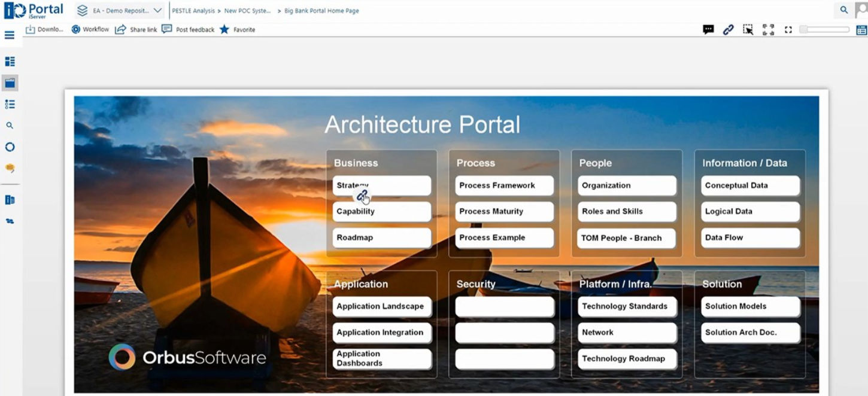Viewport: 868px width, 396px height.
Task: Open the circular ring sidebar icon
Action: [x=10, y=147]
